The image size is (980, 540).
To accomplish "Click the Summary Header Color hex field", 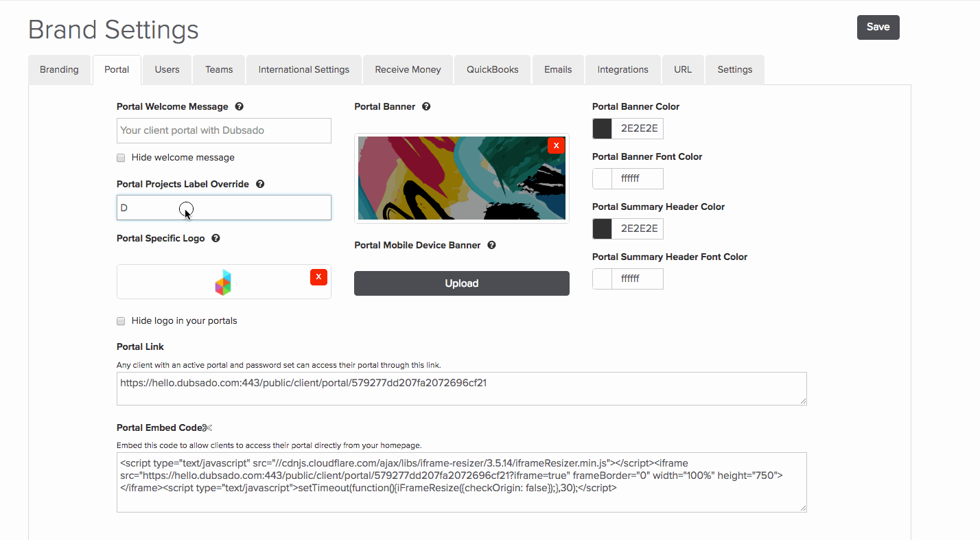I will tap(638, 228).
